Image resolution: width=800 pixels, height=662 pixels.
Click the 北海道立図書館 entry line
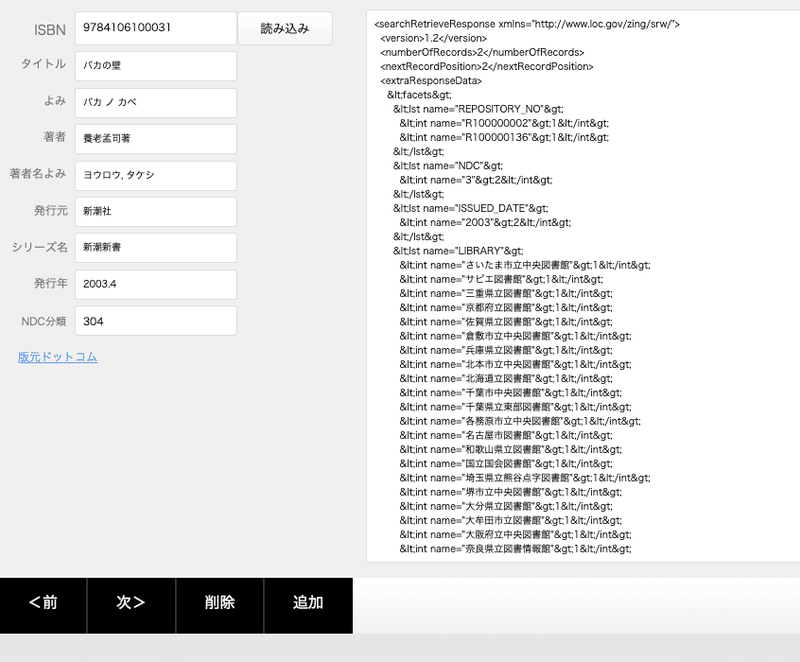[506, 379]
